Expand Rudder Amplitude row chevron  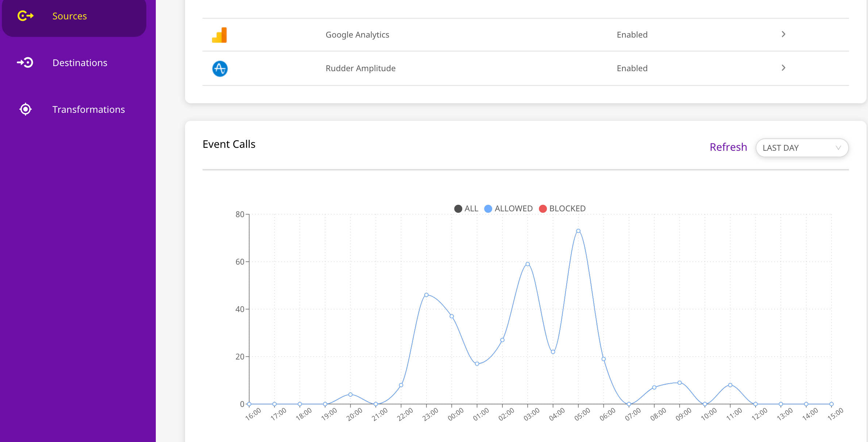[783, 68]
